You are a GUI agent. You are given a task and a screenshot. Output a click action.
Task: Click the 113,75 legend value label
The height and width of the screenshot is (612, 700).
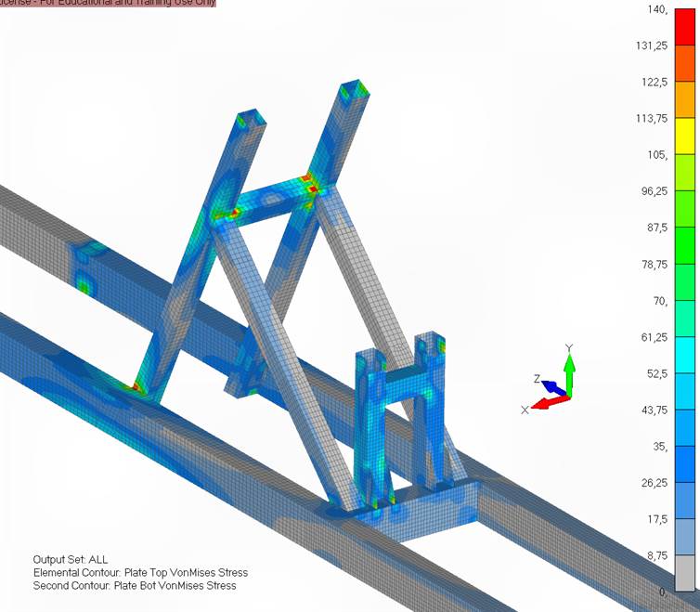click(655, 118)
